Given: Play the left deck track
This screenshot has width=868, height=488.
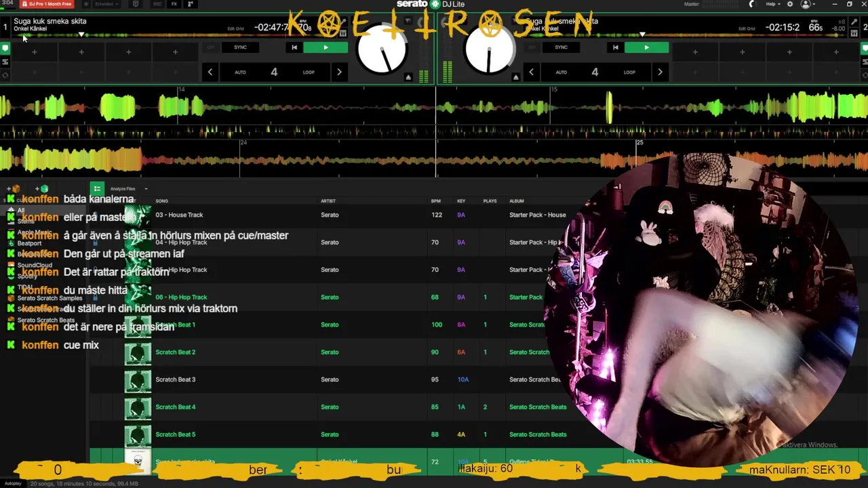Looking at the screenshot, I should click(x=325, y=47).
